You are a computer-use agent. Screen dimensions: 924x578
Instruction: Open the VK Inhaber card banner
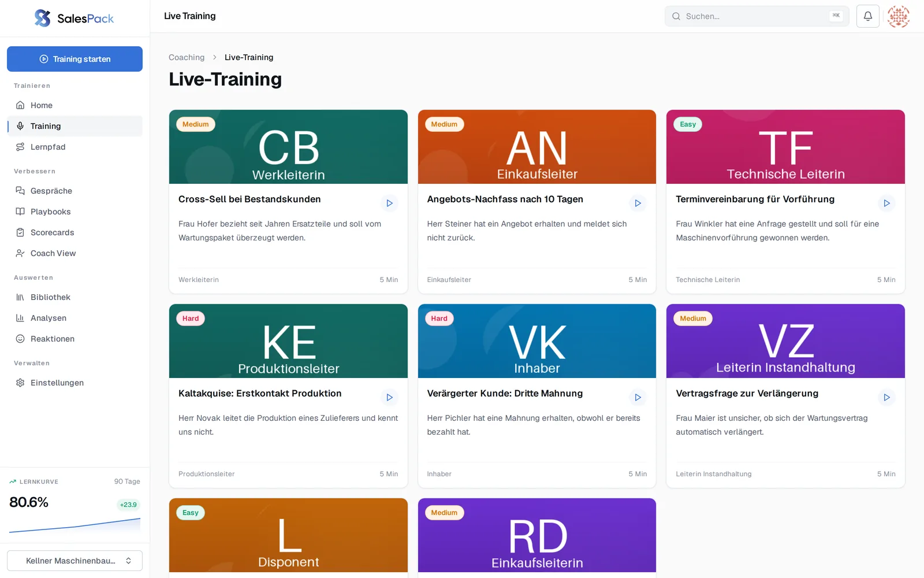(537, 341)
